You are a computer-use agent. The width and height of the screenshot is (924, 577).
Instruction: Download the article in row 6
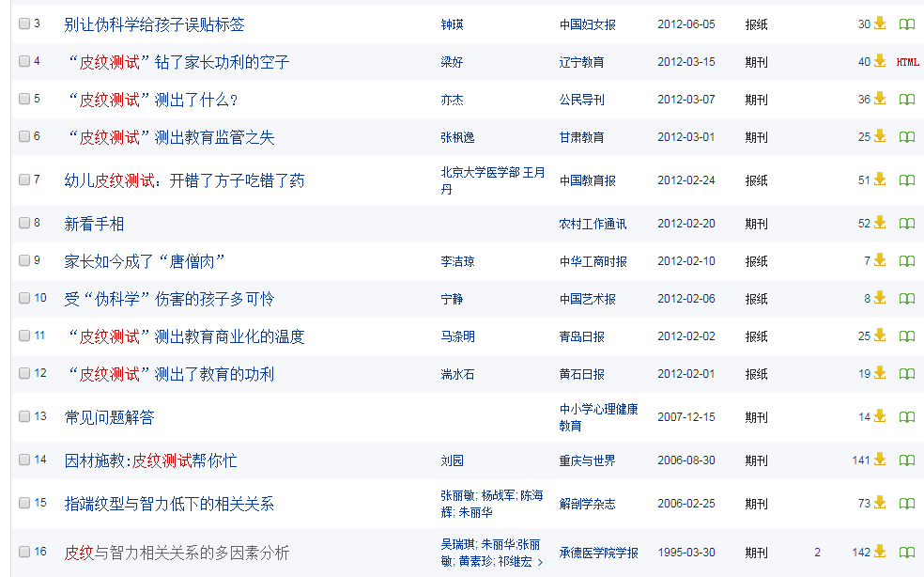point(880,137)
